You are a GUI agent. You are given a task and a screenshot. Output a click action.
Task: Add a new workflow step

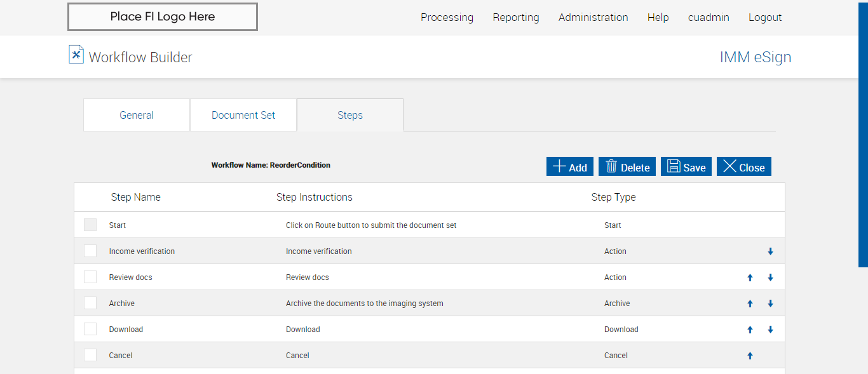coord(570,166)
